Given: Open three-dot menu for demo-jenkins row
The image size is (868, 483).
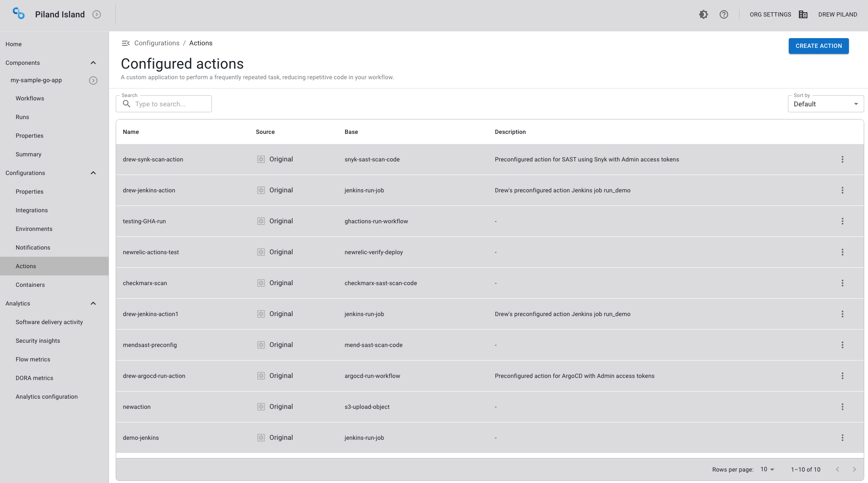Looking at the screenshot, I should (x=842, y=438).
